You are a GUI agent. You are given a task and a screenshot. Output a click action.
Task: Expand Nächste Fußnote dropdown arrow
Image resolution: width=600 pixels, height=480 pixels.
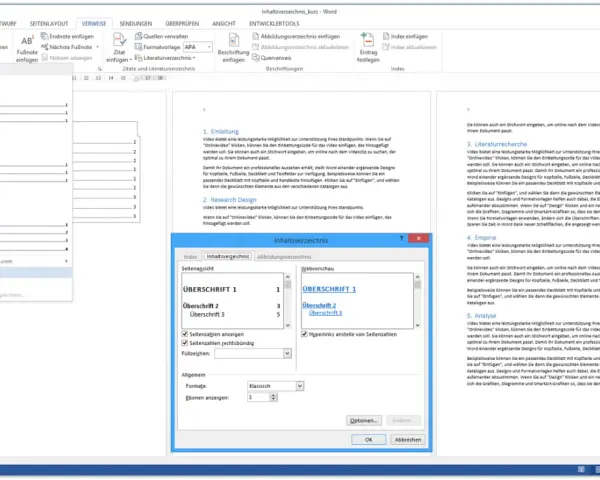click(98, 47)
